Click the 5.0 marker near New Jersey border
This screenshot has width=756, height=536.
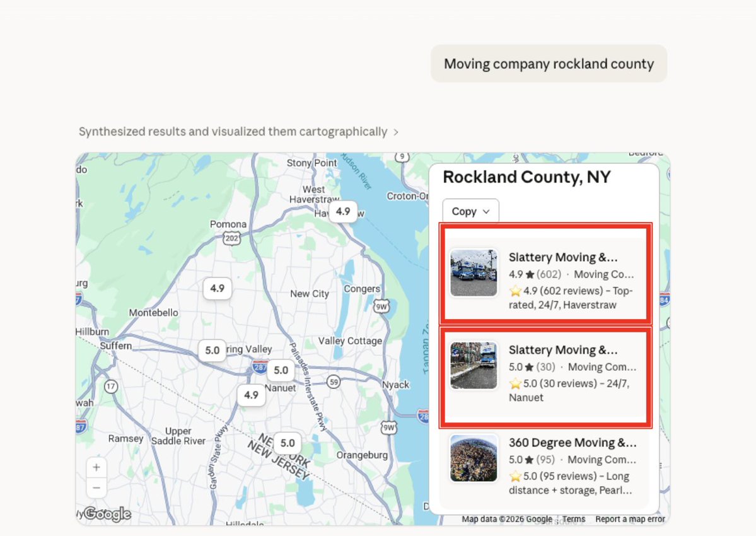[x=288, y=443]
